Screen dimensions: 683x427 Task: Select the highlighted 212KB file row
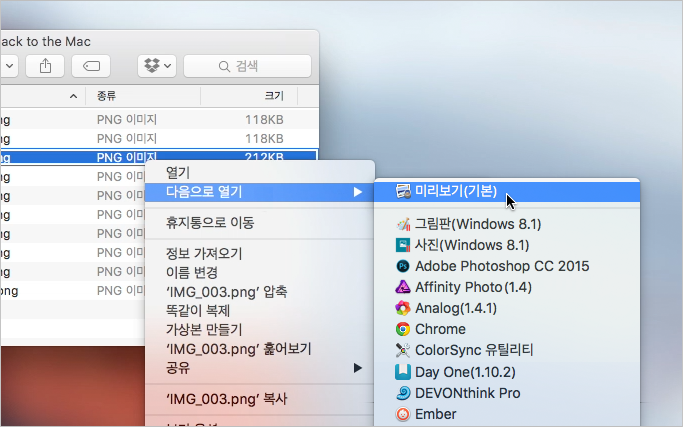[x=159, y=157]
